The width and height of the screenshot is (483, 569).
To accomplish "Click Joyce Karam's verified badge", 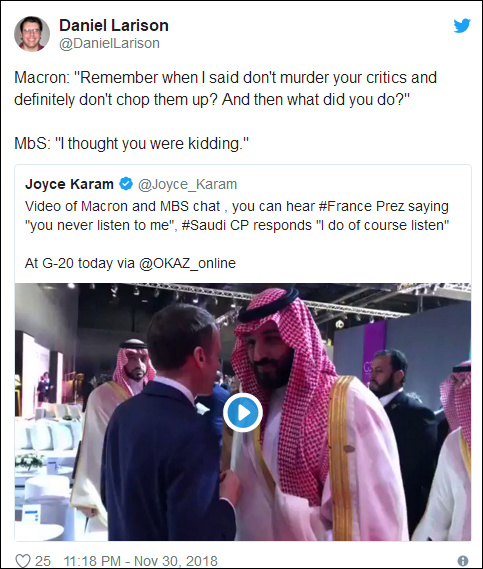I will 126,184.
